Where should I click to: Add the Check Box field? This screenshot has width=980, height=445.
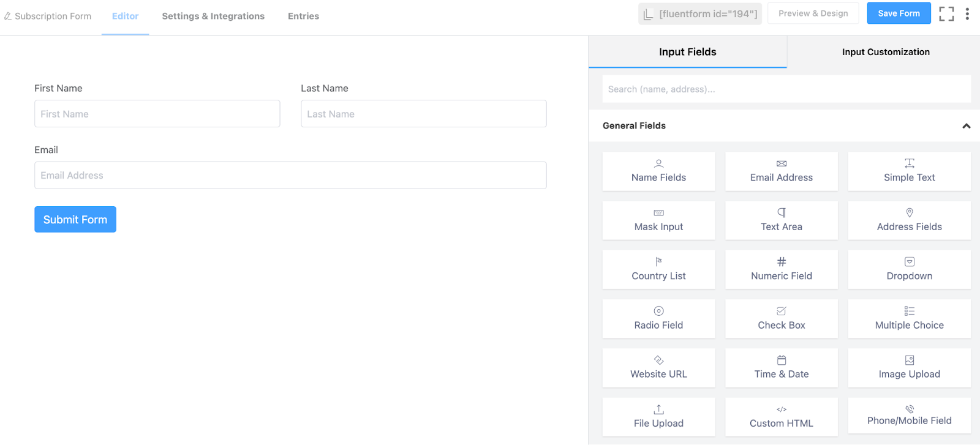(x=781, y=319)
